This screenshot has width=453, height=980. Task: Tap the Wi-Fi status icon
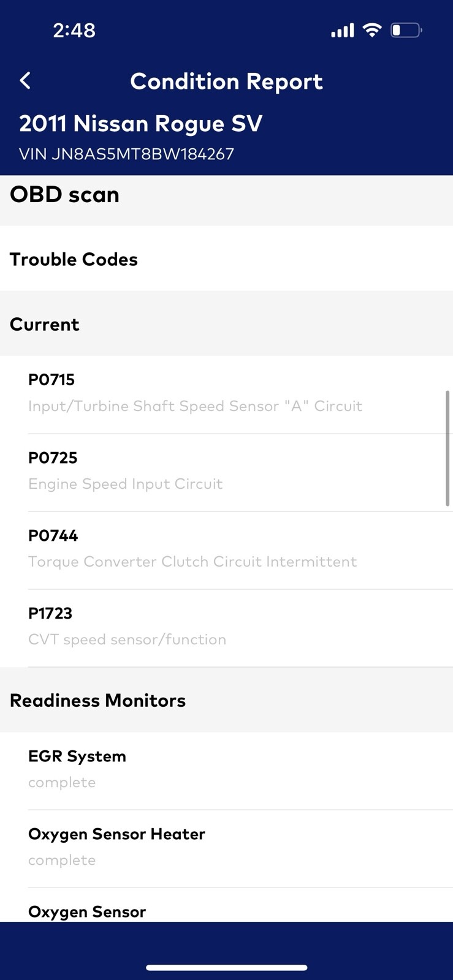[371, 30]
